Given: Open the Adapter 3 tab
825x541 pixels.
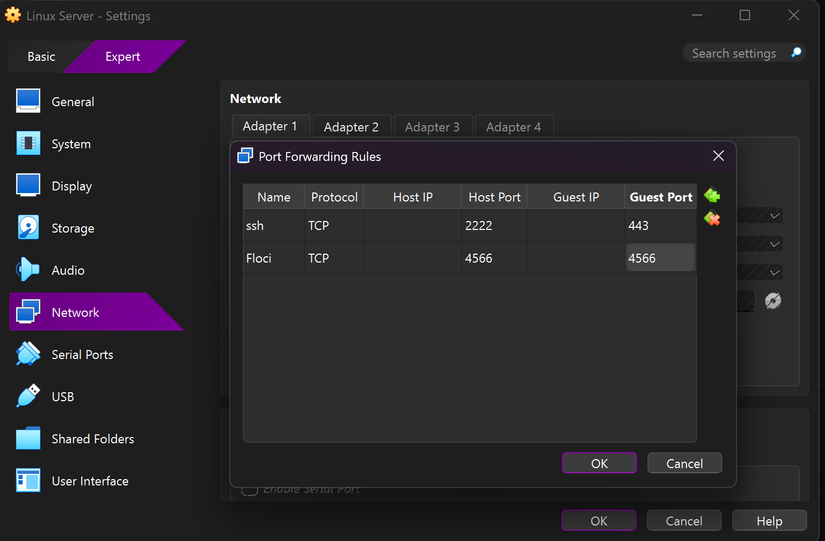Looking at the screenshot, I should (x=432, y=127).
